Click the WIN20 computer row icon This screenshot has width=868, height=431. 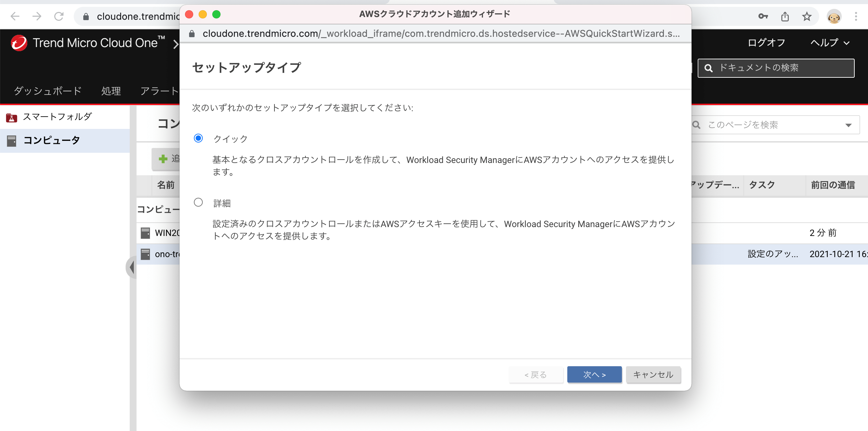pyautogui.click(x=145, y=233)
